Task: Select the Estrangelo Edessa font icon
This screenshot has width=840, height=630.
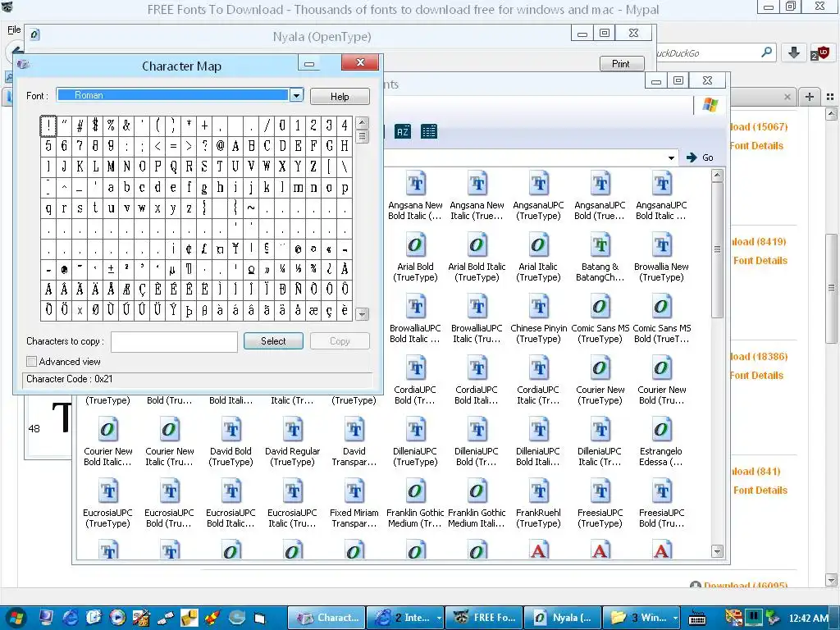Action: point(662,430)
